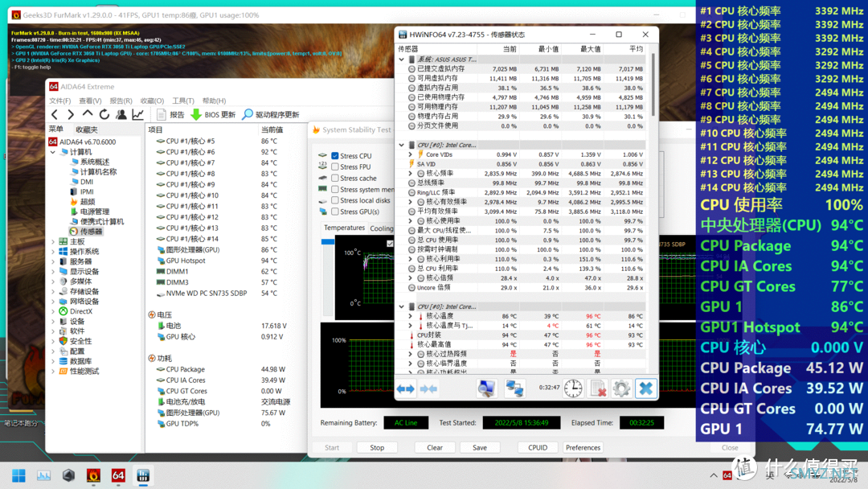Refresh AIDA64 sensor page
The image size is (868, 489).
tap(104, 115)
